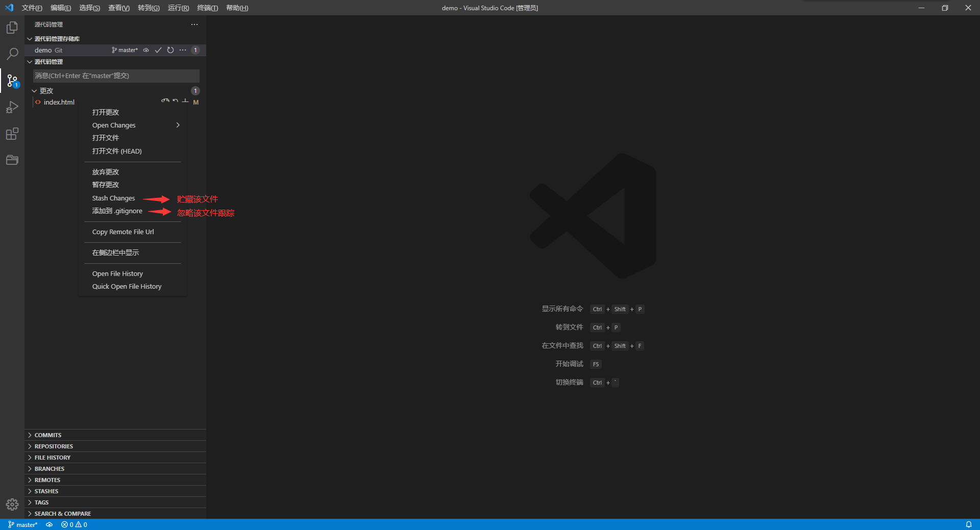This screenshot has height=530, width=980.
Task: Open the 转到(G) menu
Action: [149, 8]
